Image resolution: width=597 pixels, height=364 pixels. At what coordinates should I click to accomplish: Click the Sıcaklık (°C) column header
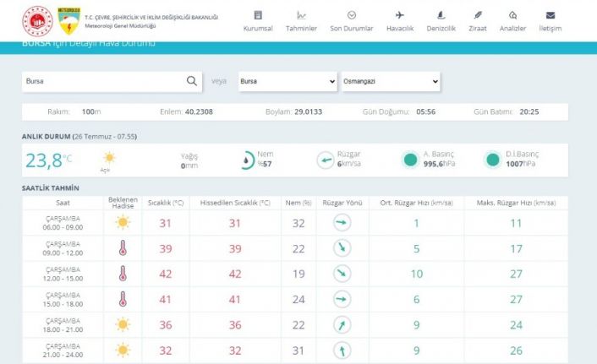pyautogui.click(x=166, y=204)
